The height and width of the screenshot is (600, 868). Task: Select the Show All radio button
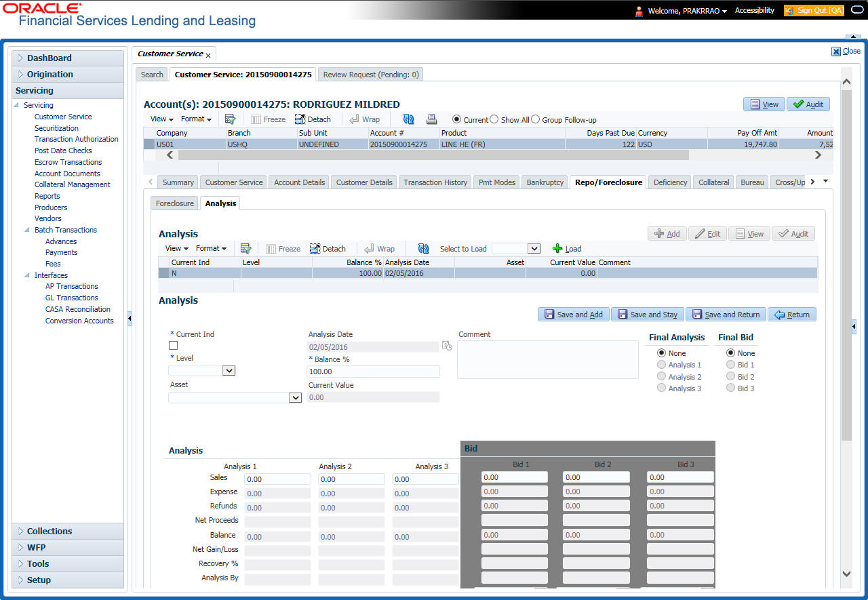pos(494,119)
